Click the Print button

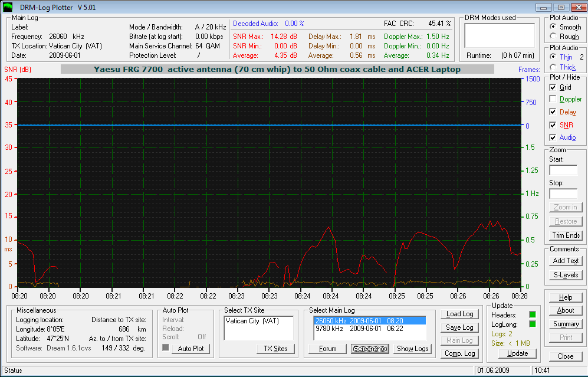tap(566, 337)
